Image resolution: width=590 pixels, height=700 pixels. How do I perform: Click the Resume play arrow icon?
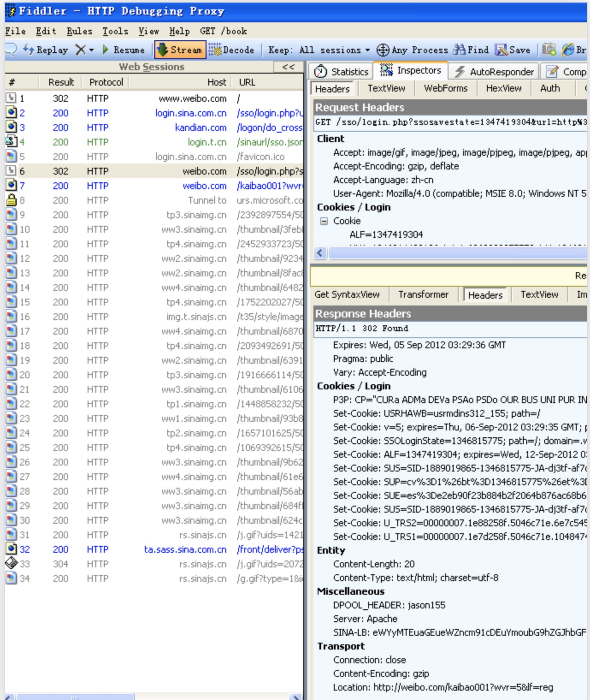[x=106, y=50]
